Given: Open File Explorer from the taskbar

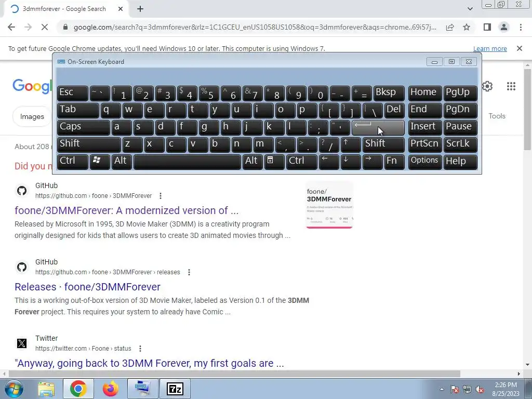Looking at the screenshot, I should coord(46,389).
